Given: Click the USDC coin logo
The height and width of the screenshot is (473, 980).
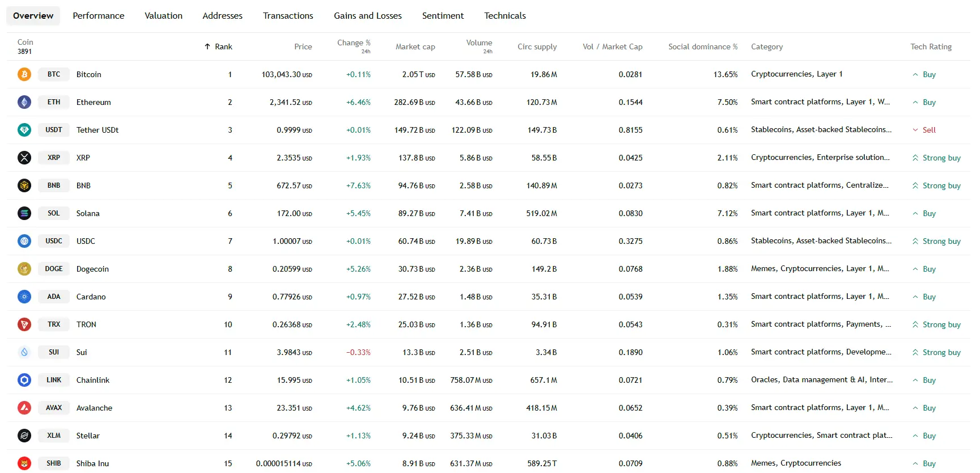Looking at the screenshot, I should click(24, 241).
